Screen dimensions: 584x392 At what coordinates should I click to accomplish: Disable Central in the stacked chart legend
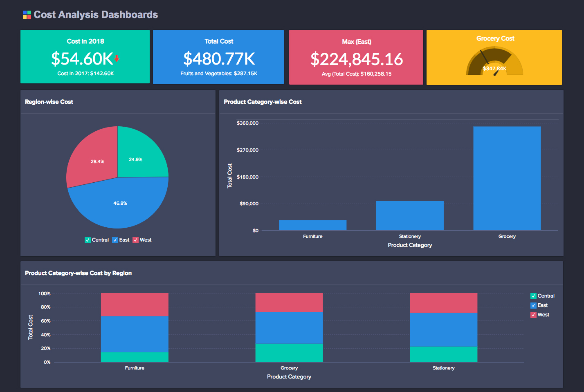click(533, 296)
